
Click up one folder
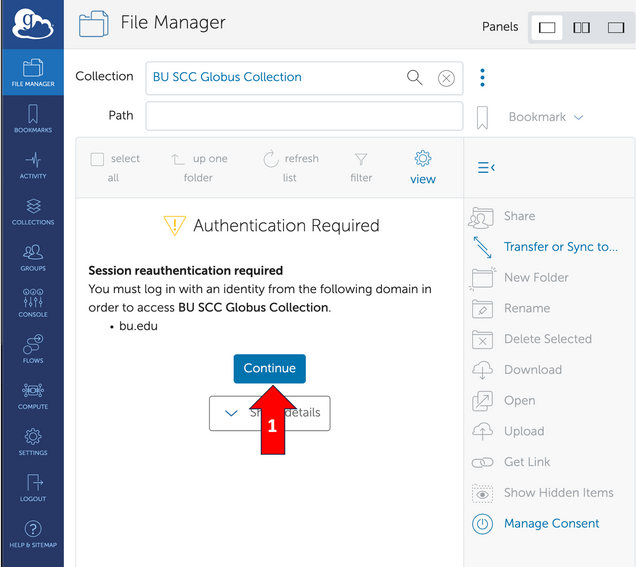tap(199, 168)
